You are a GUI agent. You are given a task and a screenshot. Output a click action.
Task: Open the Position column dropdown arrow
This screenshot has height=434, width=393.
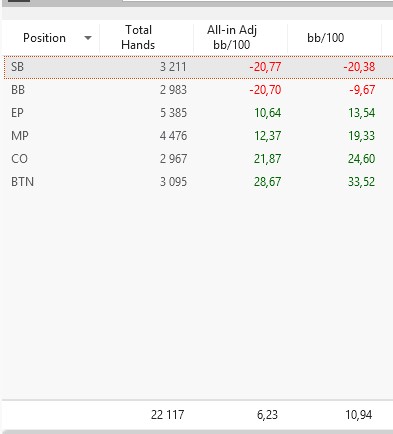click(x=88, y=38)
